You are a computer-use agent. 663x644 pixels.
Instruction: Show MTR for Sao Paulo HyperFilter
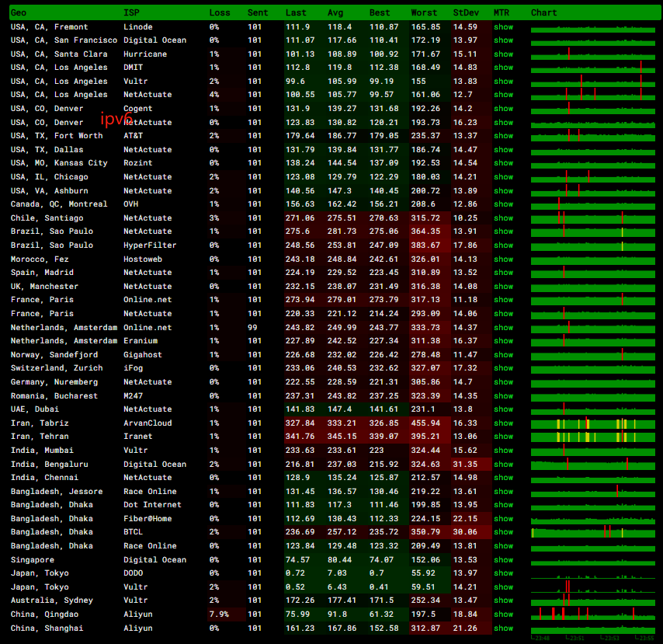coord(504,245)
